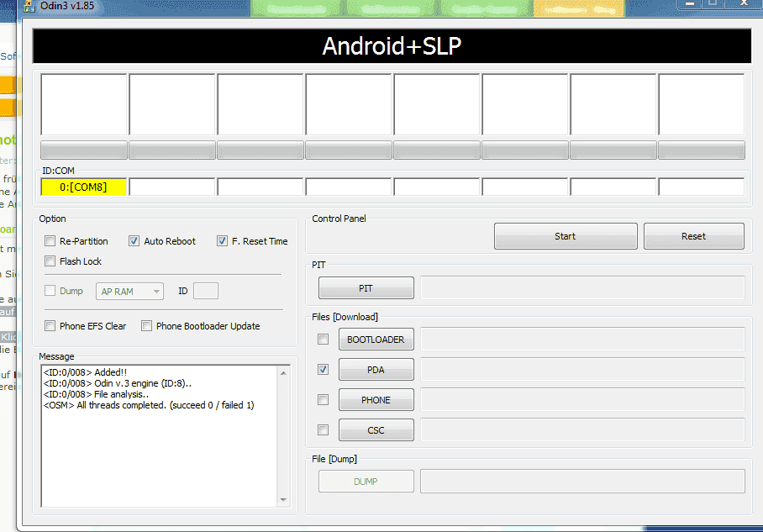This screenshot has height=532, width=763.
Task: Enable Phone Bootloader Update checkbox
Action: coord(146,325)
